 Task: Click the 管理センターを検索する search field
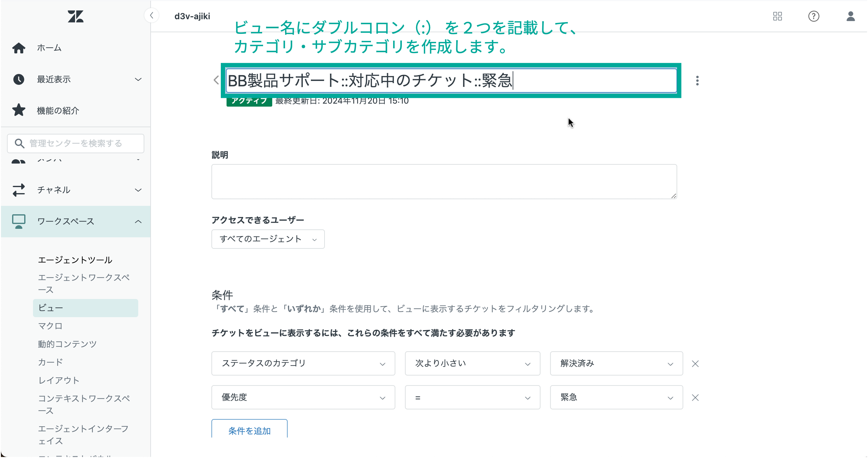pos(75,143)
